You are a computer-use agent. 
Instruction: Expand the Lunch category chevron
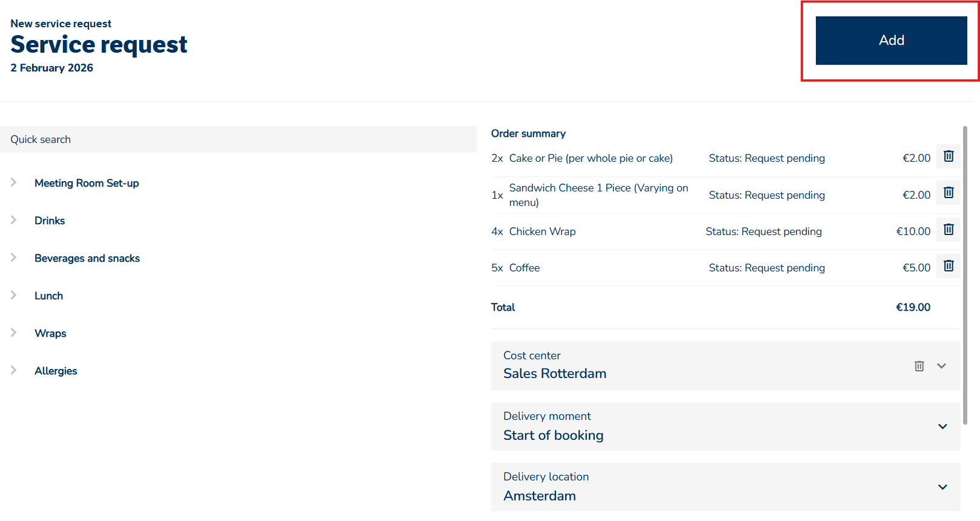coord(13,295)
